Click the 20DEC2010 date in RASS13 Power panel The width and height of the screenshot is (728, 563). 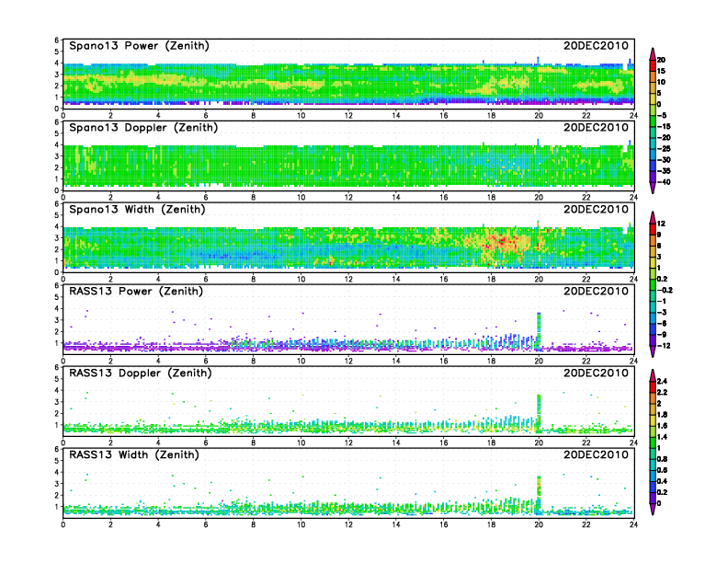(x=596, y=292)
